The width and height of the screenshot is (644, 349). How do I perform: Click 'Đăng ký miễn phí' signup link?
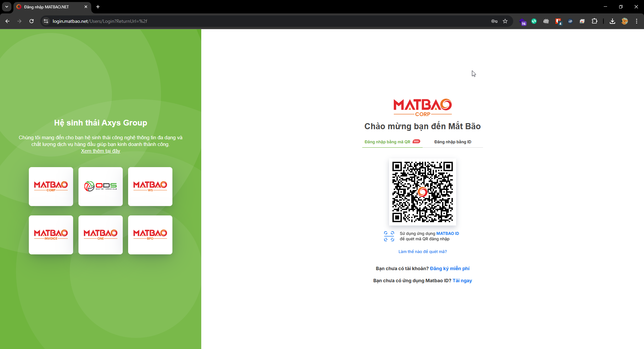[449, 268]
